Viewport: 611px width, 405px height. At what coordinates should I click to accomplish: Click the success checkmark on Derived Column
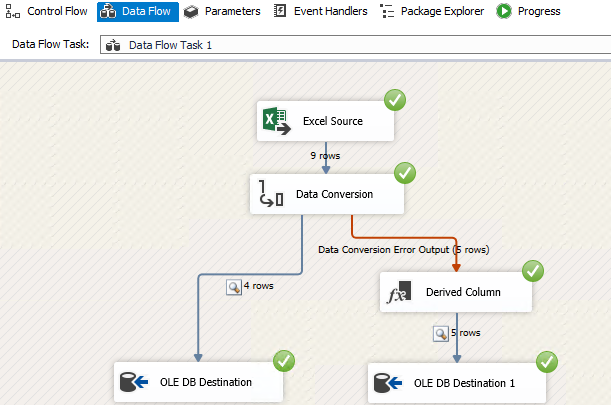(x=533, y=271)
